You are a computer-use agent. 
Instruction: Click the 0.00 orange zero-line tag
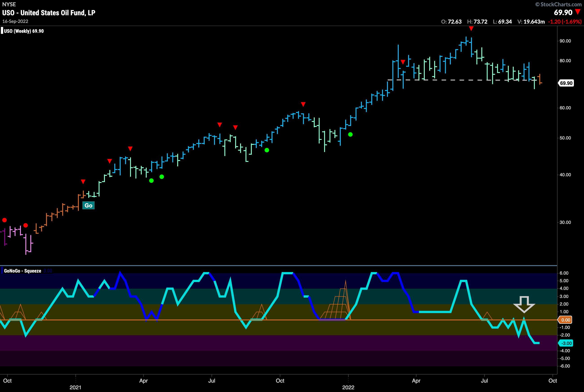click(565, 320)
